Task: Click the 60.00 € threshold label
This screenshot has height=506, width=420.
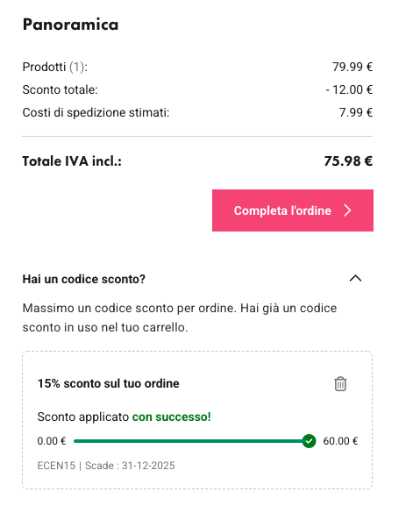Action: tap(340, 441)
